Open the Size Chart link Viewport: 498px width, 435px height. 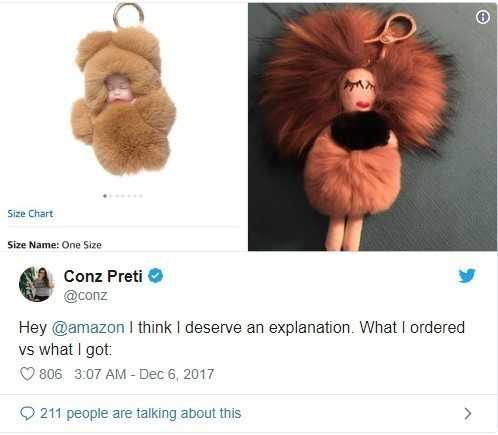(x=30, y=213)
